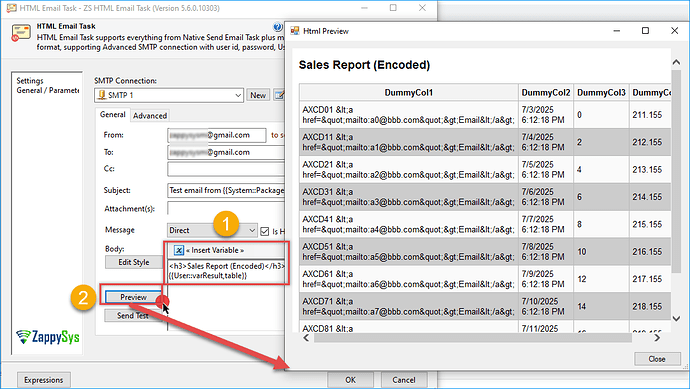Screen dimensions: 690x389
Task: Click the HTML Email Task envelope icon
Action: (x=21, y=33)
